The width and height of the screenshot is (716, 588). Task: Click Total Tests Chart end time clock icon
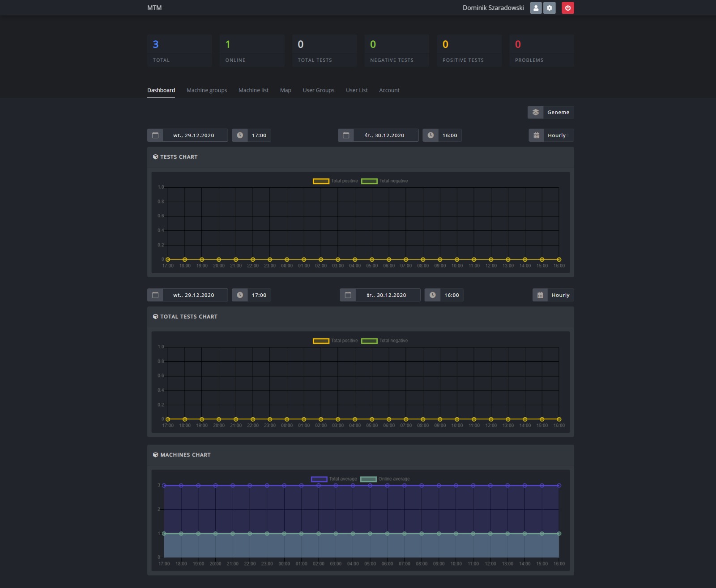[x=432, y=295]
